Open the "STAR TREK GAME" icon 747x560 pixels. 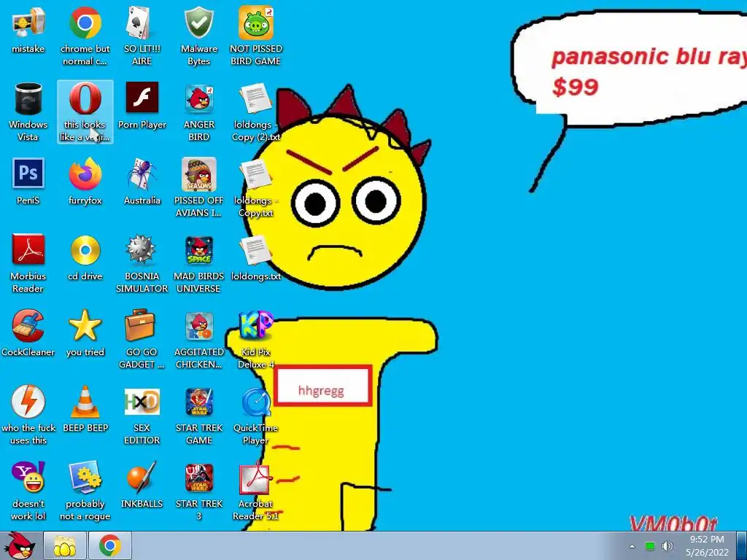click(x=198, y=402)
